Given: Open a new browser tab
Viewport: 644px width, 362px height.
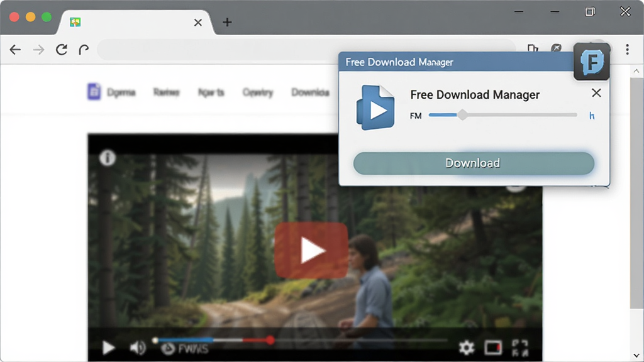Looking at the screenshot, I should coord(227,22).
